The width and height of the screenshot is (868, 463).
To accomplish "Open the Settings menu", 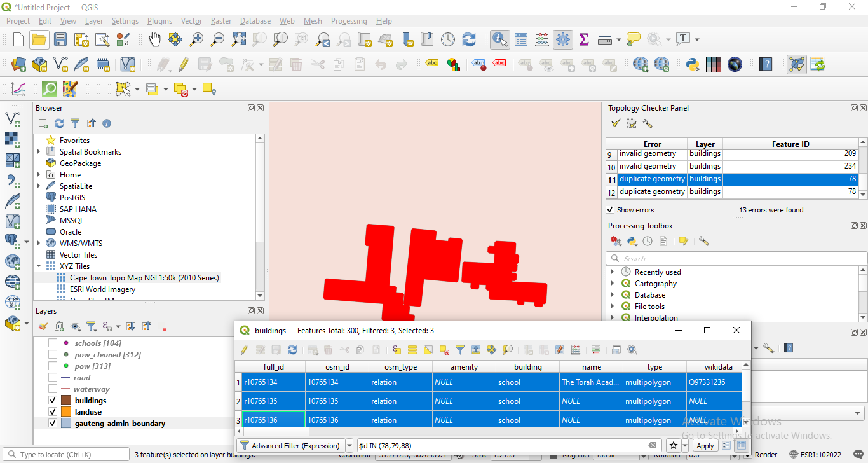I will (x=125, y=21).
